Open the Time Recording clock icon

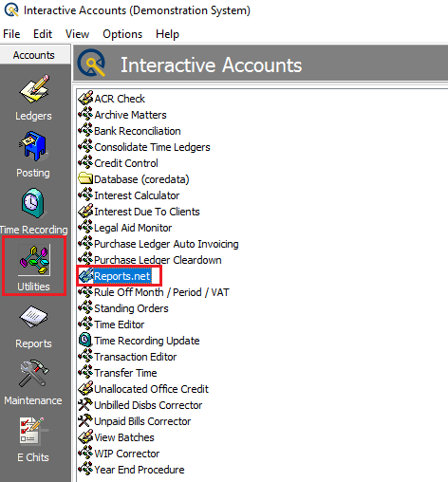tap(33, 203)
